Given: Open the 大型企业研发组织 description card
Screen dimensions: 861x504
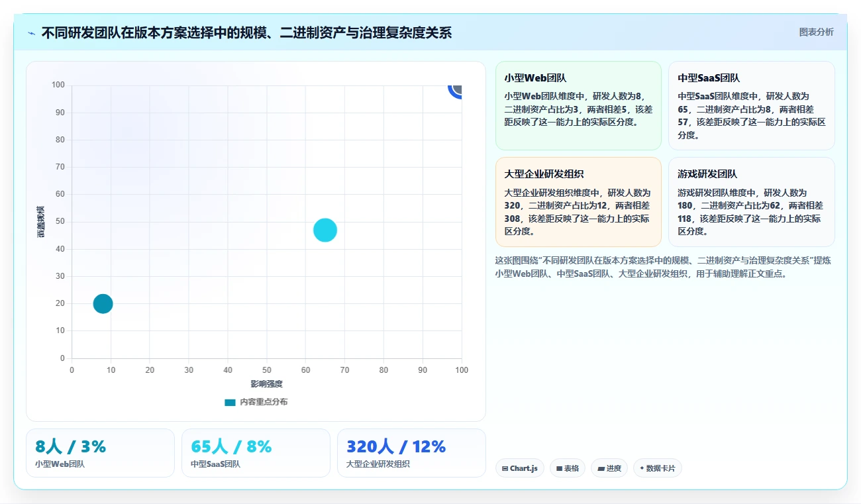Looking at the screenshot, I should pos(578,202).
